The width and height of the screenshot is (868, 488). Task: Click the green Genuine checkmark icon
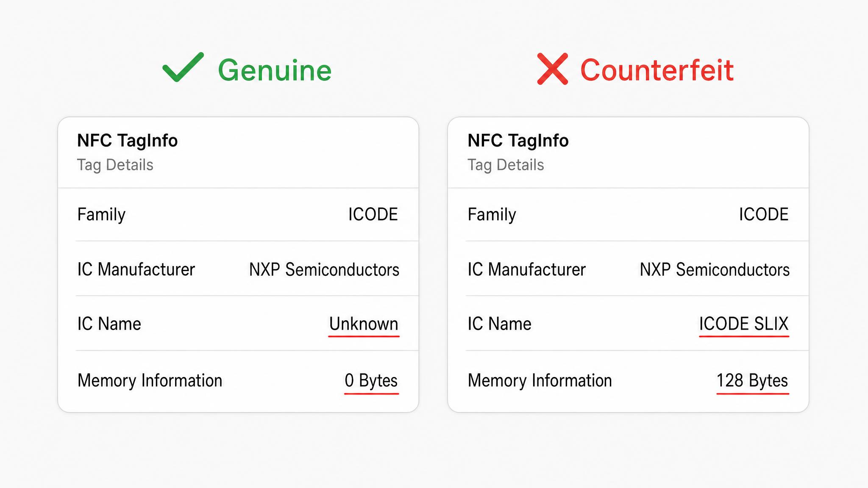click(x=183, y=67)
